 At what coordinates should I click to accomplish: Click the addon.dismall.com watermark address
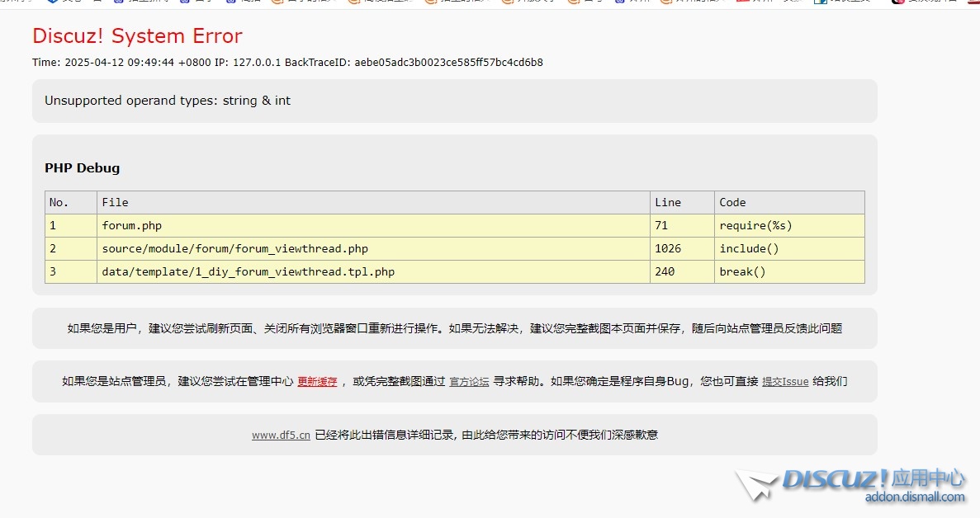[914, 497]
